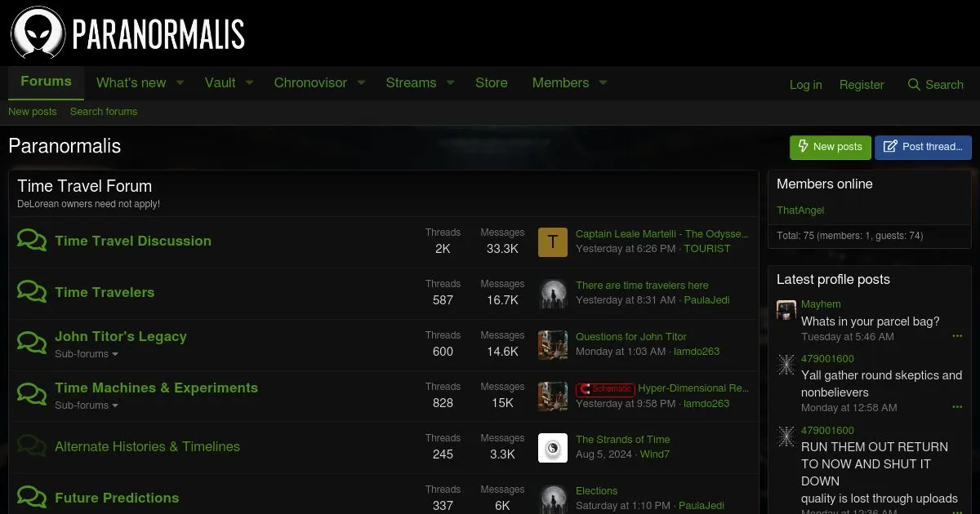This screenshot has width=980, height=514.
Task: Open 'There are time travelers here' thread
Action: pos(642,285)
